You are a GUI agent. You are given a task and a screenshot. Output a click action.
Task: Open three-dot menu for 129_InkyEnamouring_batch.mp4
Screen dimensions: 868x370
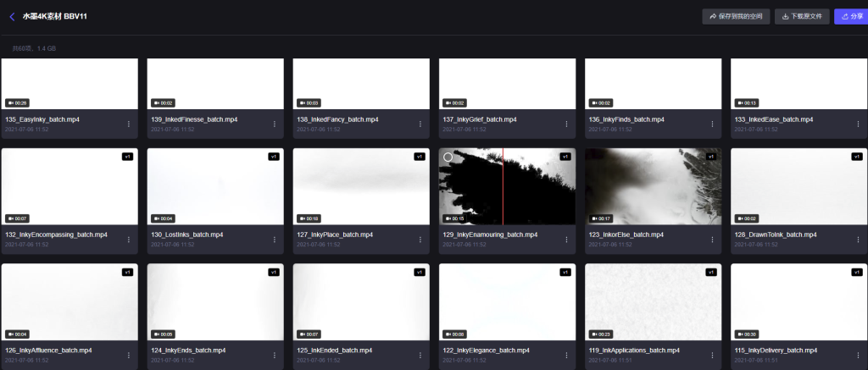(x=566, y=240)
